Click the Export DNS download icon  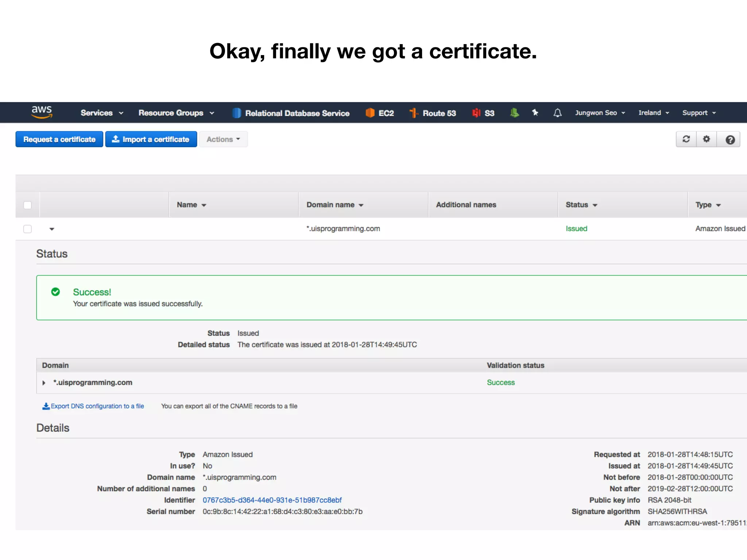(46, 406)
